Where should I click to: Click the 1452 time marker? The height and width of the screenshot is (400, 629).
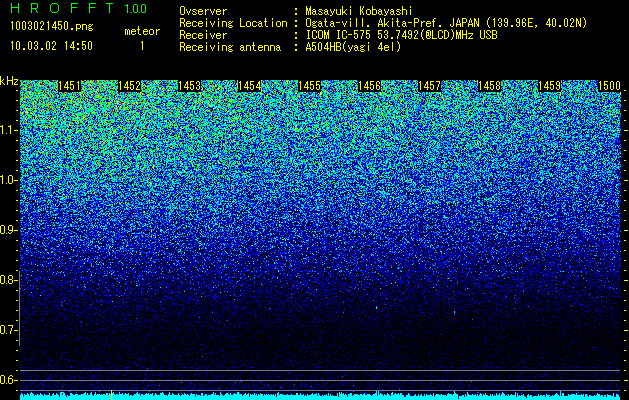(x=129, y=86)
